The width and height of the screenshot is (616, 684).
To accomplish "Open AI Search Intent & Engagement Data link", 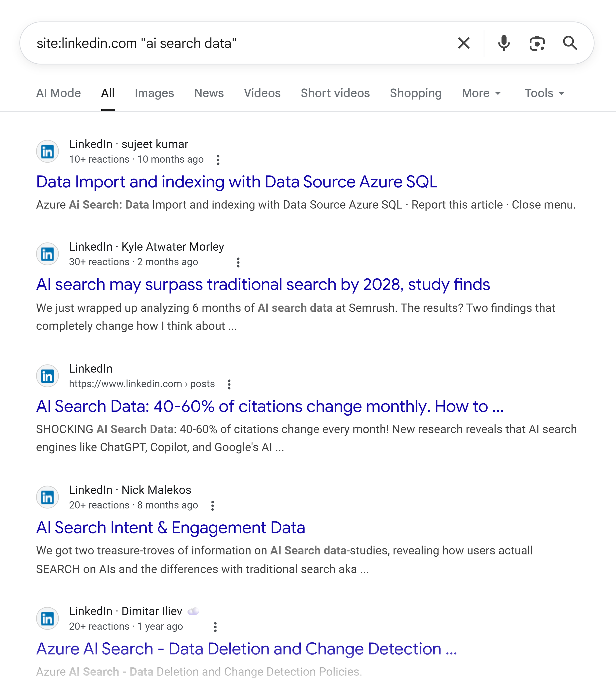I will (x=171, y=528).
